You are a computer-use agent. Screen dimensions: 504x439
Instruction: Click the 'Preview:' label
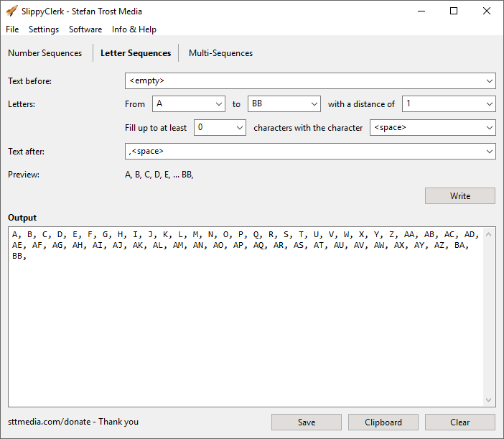point(24,175)
